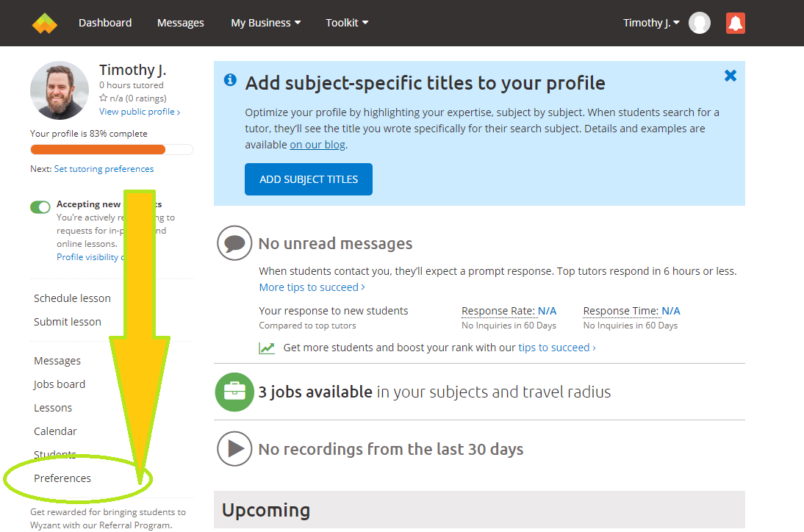Screen dimensions: 804x532
Task: Click the play recordings icon
Action: 234,449
